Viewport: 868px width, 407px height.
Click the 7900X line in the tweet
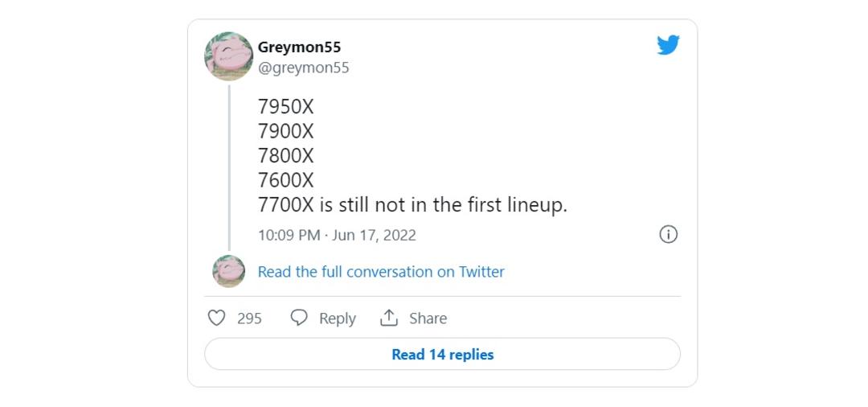285,131
